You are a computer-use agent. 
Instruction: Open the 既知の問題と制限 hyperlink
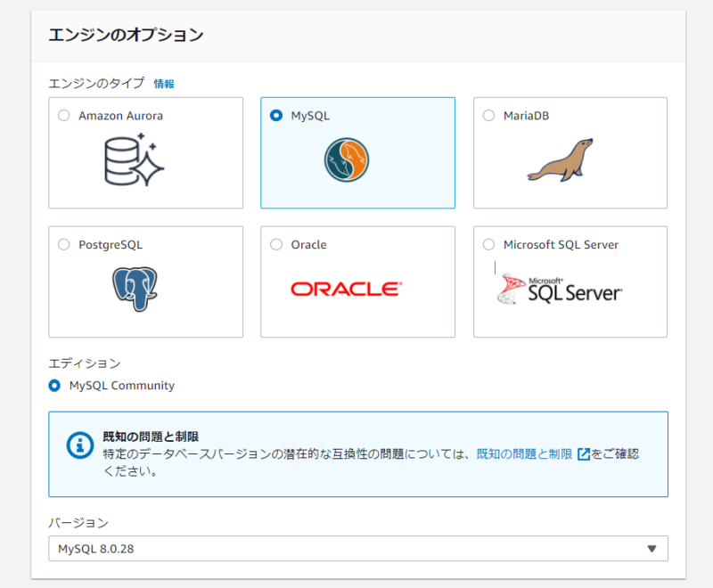(524, 454)
